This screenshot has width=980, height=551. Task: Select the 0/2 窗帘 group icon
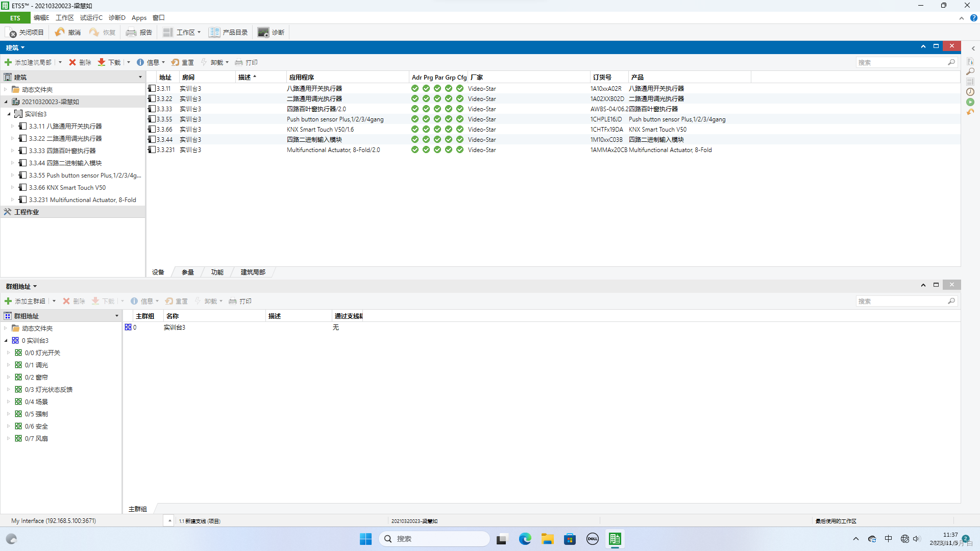(x=18, y=377)
